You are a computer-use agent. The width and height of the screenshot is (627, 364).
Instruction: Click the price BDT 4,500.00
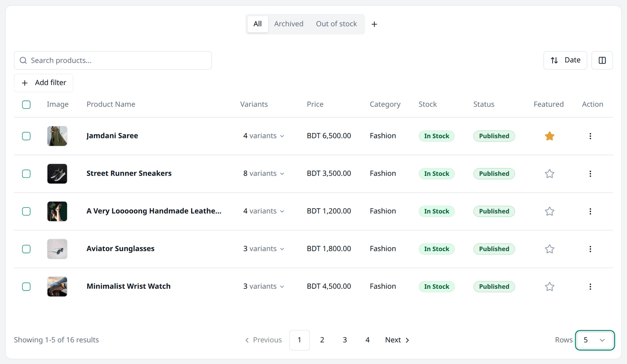(329, 287)
